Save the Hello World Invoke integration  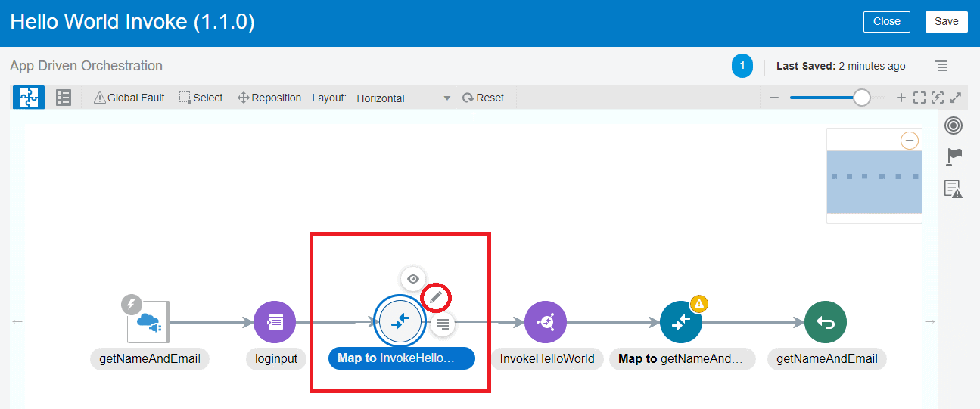click(x=946, y=22)
